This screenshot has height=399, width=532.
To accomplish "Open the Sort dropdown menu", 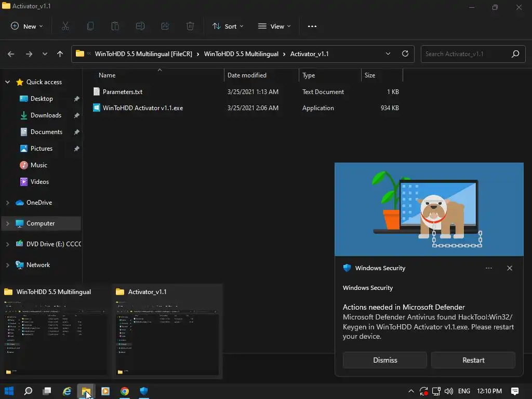I will [228, 26].
